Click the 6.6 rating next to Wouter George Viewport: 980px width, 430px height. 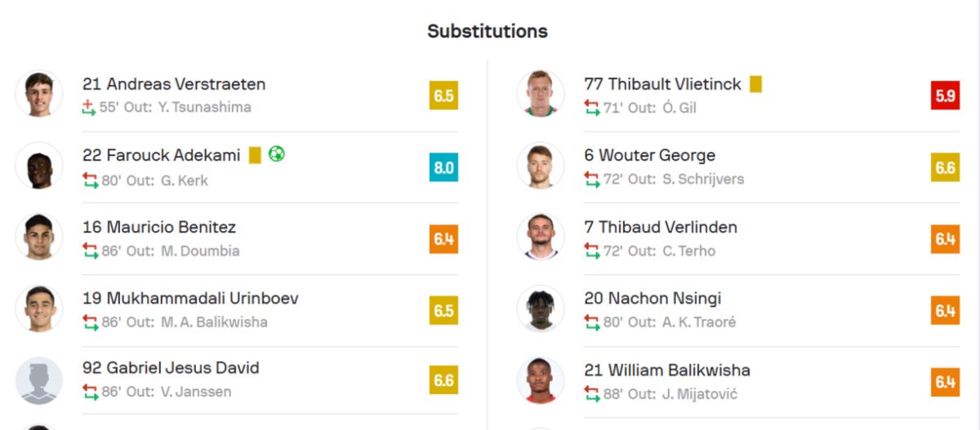tap(945, 167)
